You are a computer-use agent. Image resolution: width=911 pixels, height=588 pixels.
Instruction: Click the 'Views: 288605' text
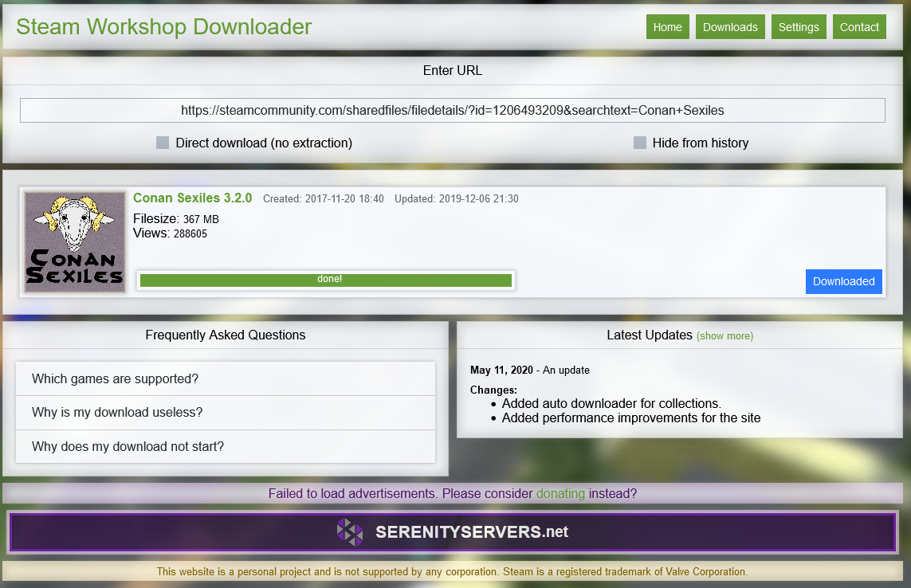[x=170, y=233]
